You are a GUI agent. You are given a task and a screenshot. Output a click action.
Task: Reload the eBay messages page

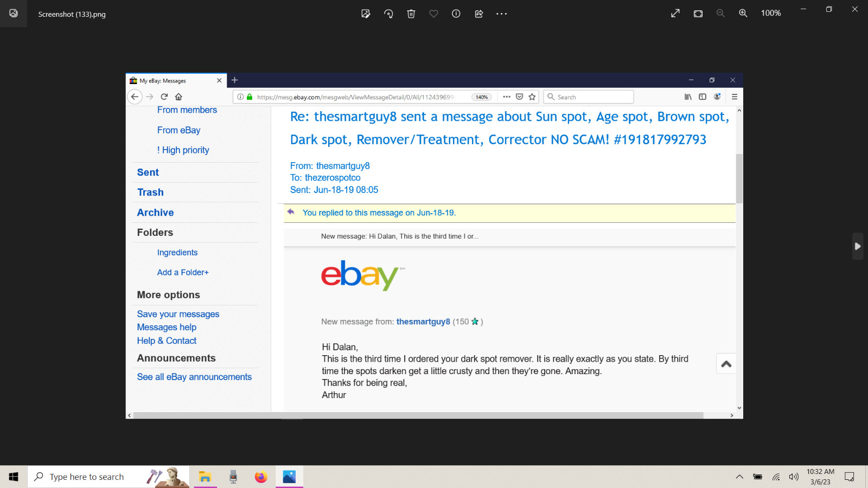[x=164, y=97]
